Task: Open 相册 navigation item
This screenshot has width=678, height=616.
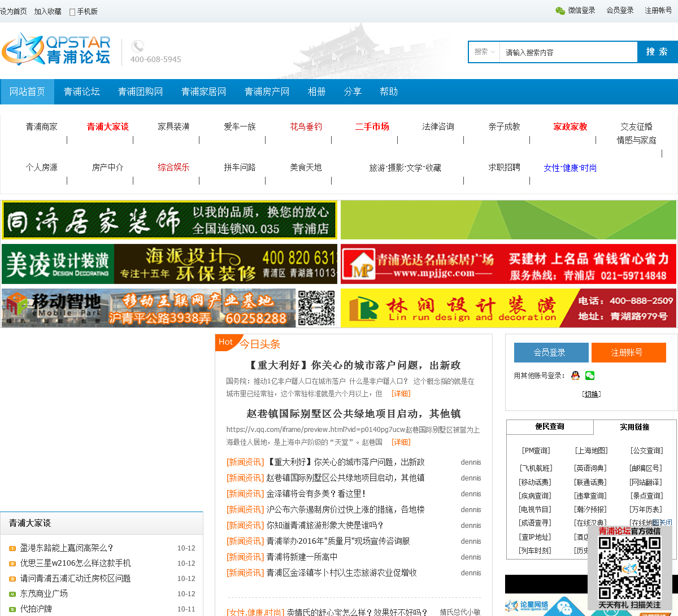Action: (x=317, y=91)
